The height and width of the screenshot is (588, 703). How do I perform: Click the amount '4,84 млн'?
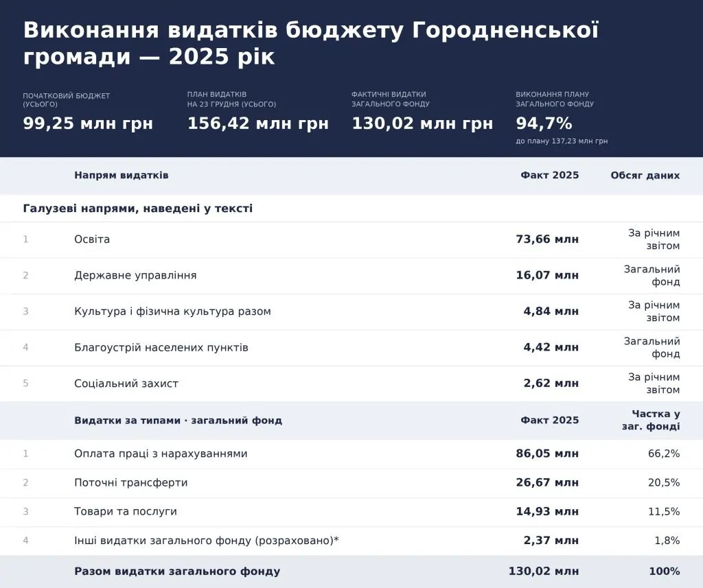click(551, 311)
